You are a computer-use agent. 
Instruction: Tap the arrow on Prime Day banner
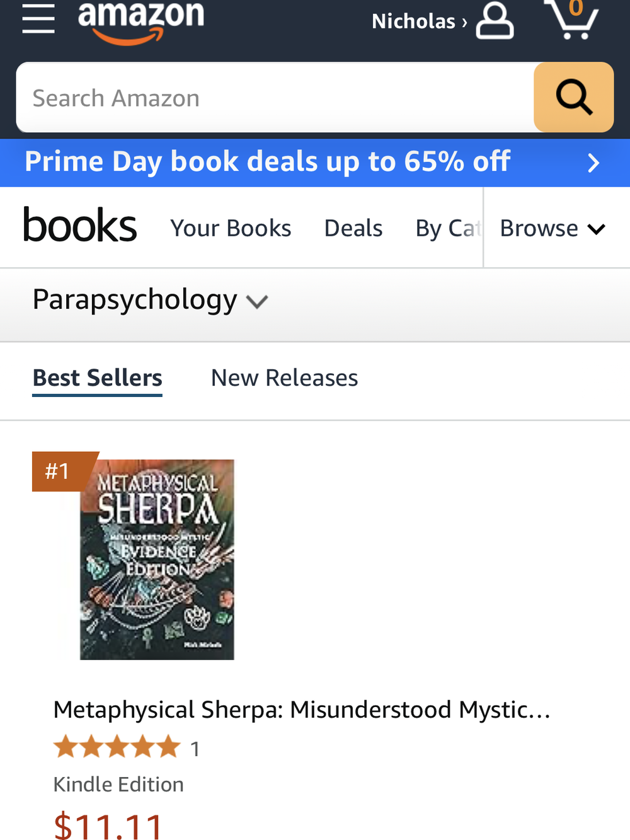593,163
